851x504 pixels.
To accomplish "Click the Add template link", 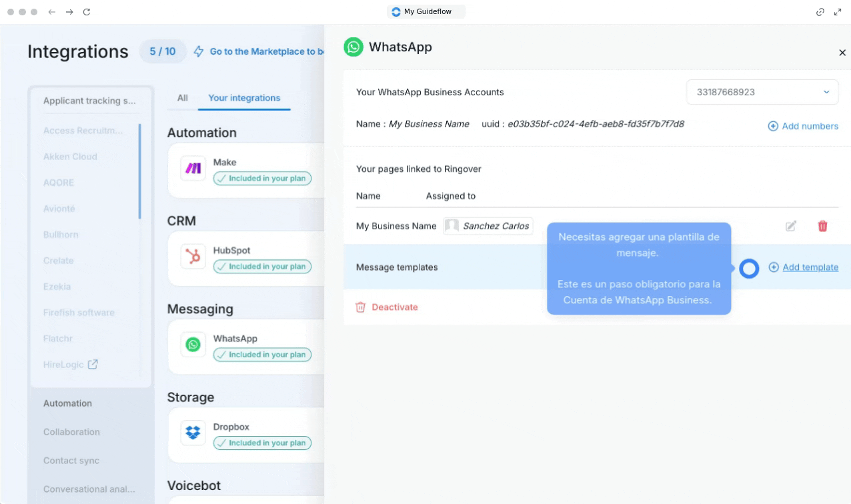I will pyautogui.click(x=810, y=267).
